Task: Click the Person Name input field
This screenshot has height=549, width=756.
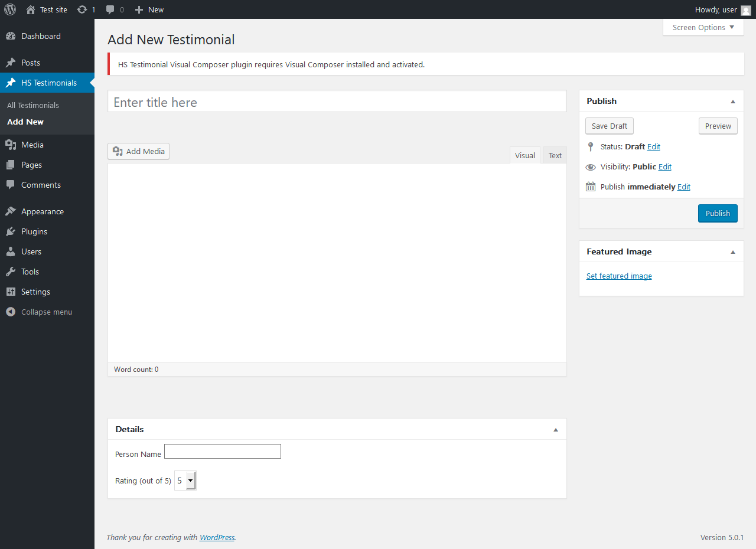Action: (223, 452)
